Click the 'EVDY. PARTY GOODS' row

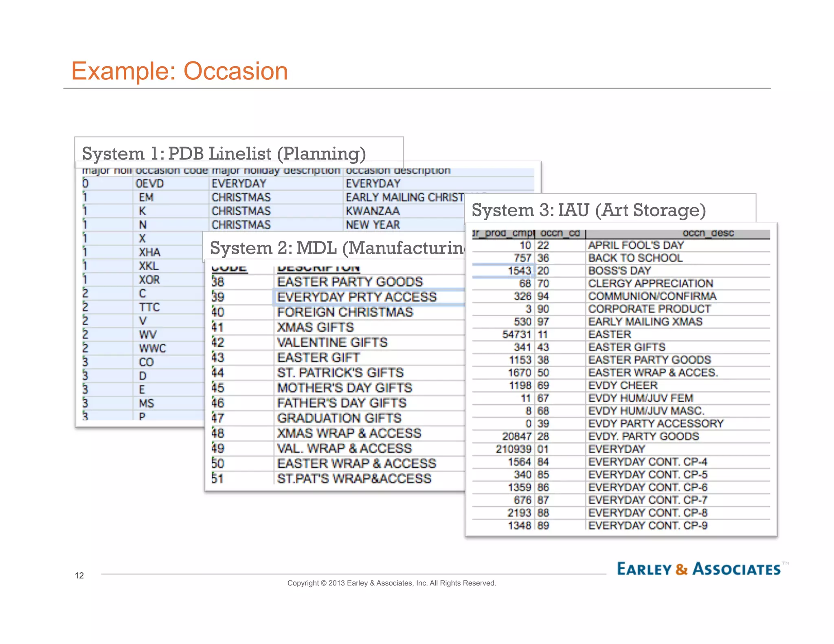click(x=621, y=436)
